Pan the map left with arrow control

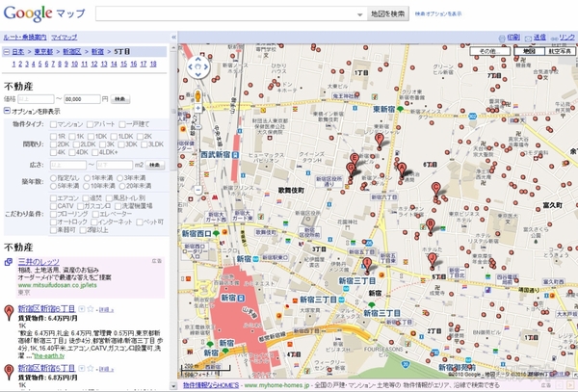coord(191,67)
